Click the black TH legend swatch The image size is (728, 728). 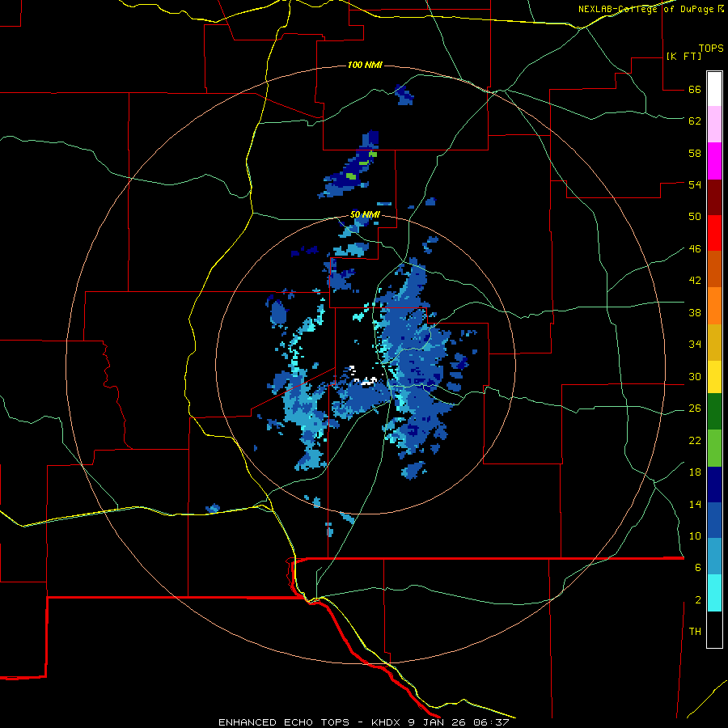(714, 629)
